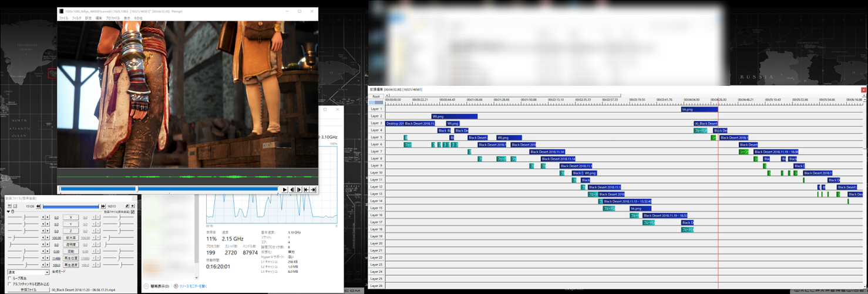868x294 pixels.
Task: Click the plus icon to add filter effect
Action: [x=133, y=206]
